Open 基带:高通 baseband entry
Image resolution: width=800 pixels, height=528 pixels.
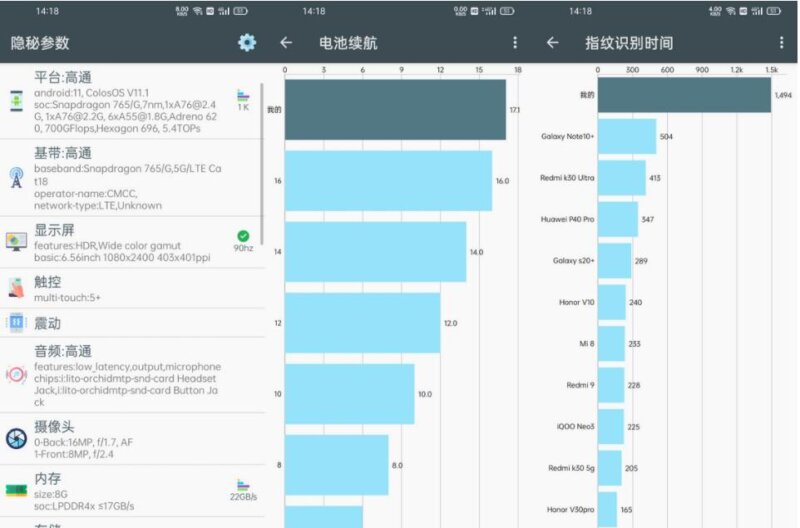(x=132, y=178)
